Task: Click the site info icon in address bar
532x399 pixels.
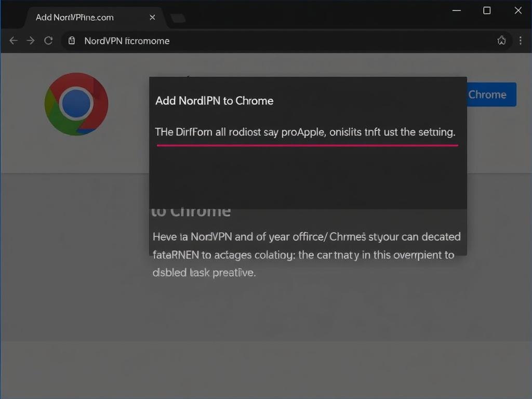Action: point(72,41)
